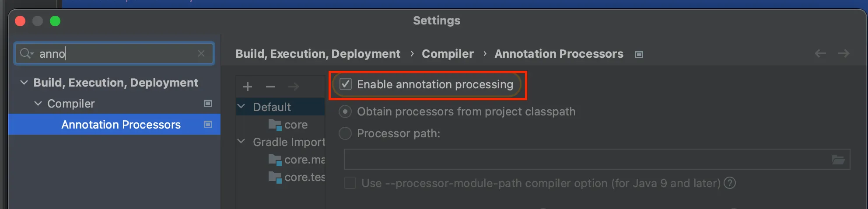This screenshot has width=868, height=209.
Task: Click the browse folder icon in Processor path field
Action: pyautogui.click(x=838, y=160)
